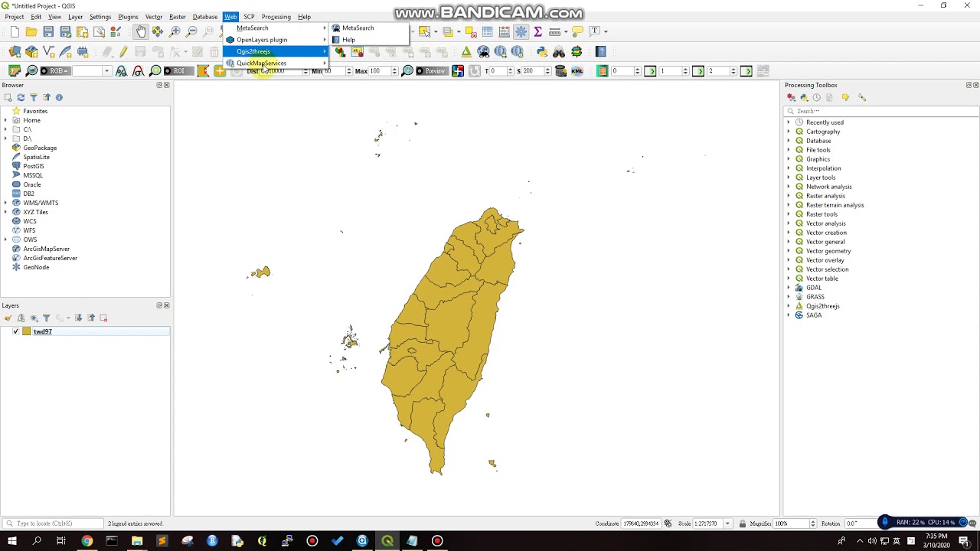Open Browser panel info/help icon
Image resolution: width=980 pixels, height=551 pixels.
[x=59, y=97]
